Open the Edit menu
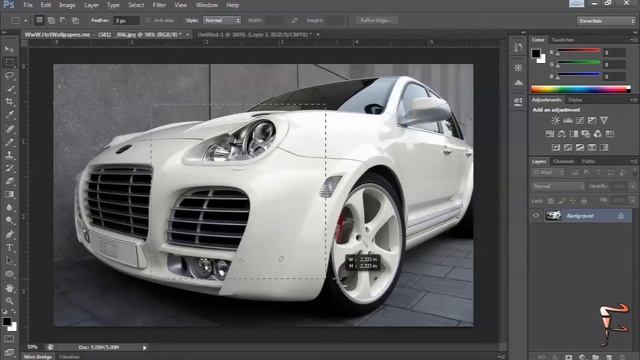 [x=46, y=5]
